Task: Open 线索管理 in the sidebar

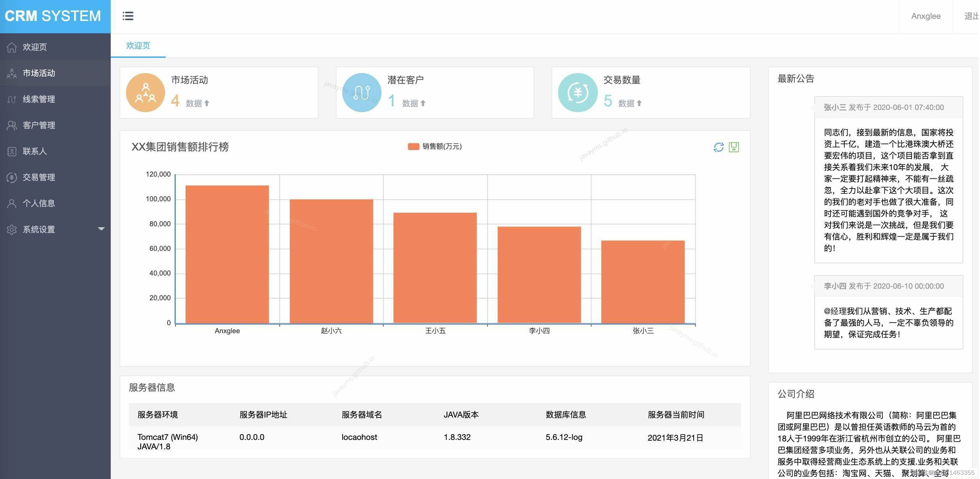Action: [x=39, y=99]
